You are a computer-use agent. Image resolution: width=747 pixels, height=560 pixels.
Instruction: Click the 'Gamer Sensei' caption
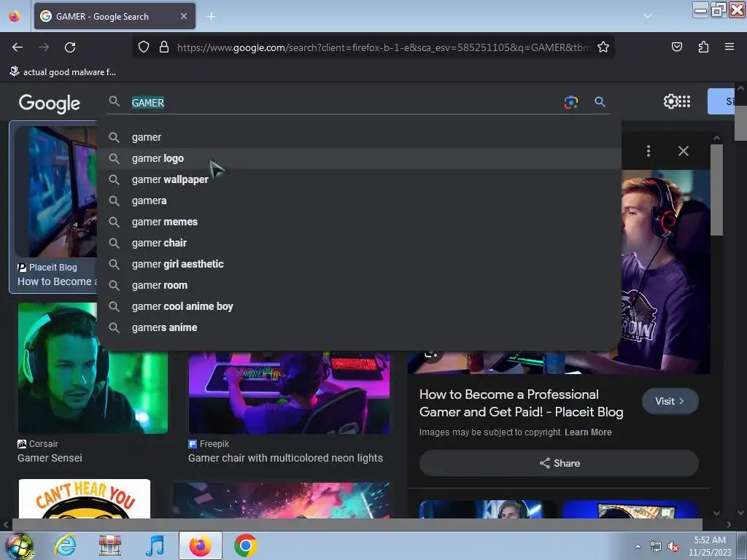50,458
